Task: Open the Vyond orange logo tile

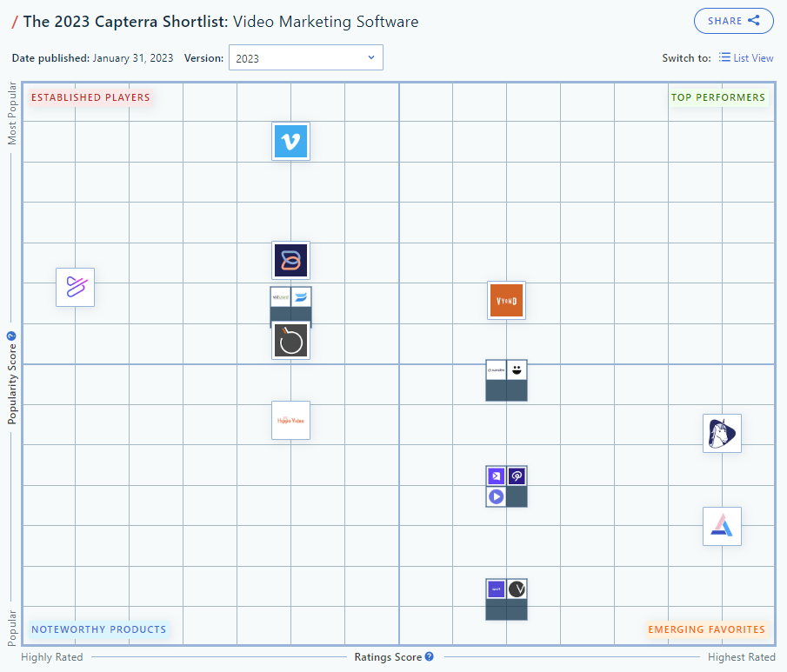Action: click(506, 300)
